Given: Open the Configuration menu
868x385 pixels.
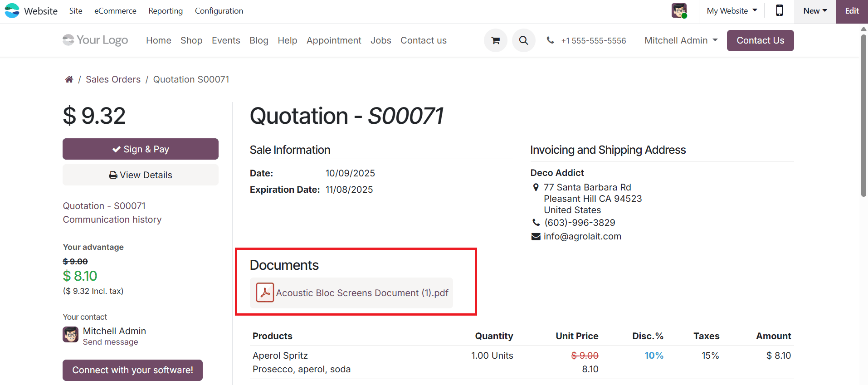Looking at the screenshot, I should [x=219, y=11].
